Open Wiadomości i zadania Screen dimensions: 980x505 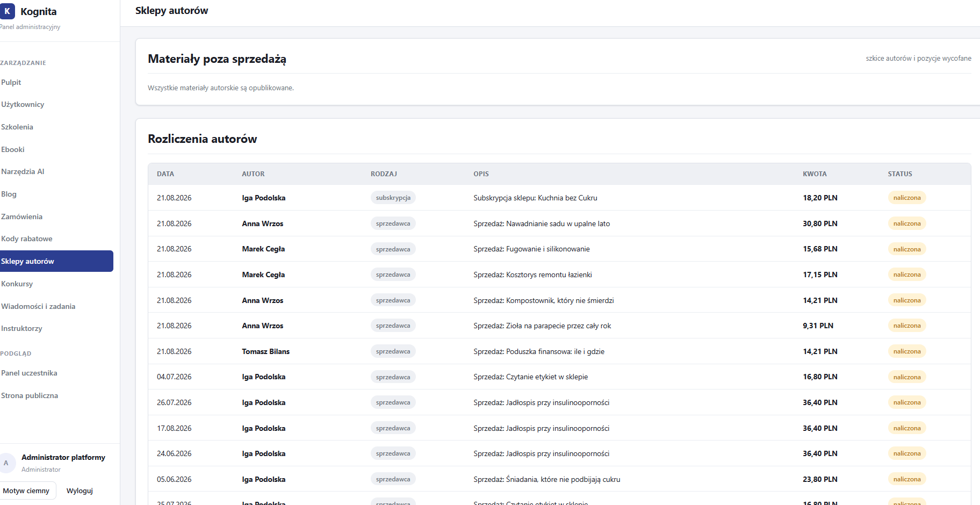point(38,306)
